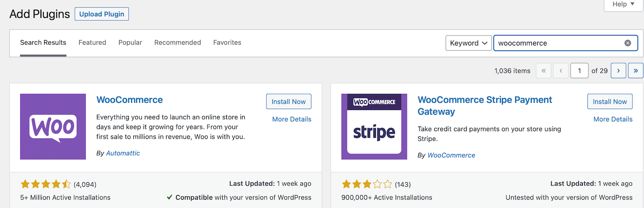Expand the Help dropdown
Viewport: 644px width, 208px height.
click(x=623, y=5)
